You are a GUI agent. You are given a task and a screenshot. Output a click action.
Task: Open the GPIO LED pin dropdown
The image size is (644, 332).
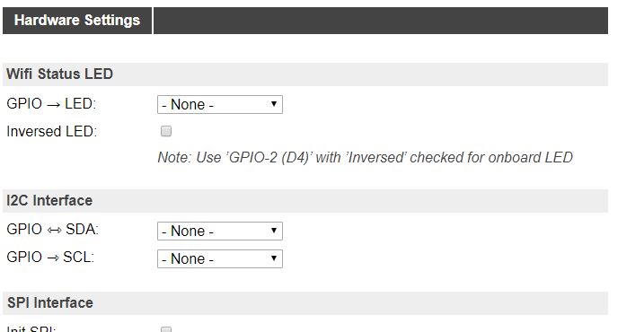220,105
